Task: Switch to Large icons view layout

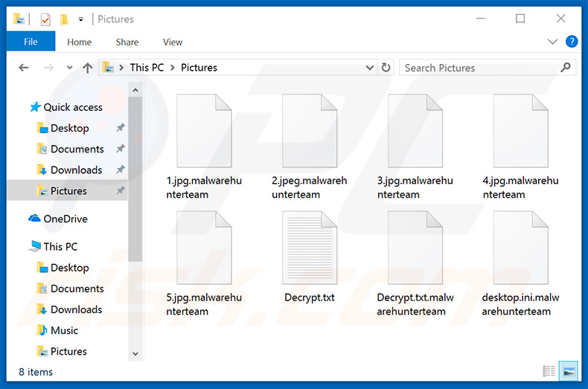Action: [568, 371]
